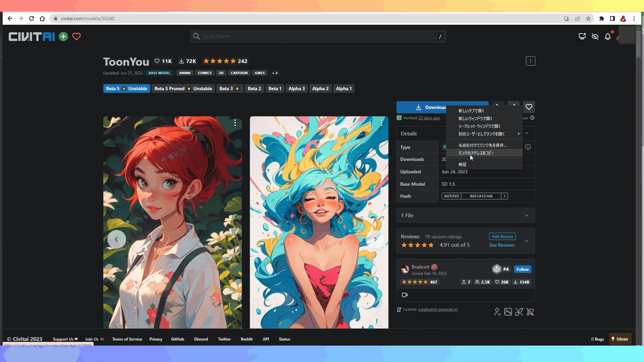Select the CARTOON tag
Viewport: 644px width, 362px height.
[239, 73]
